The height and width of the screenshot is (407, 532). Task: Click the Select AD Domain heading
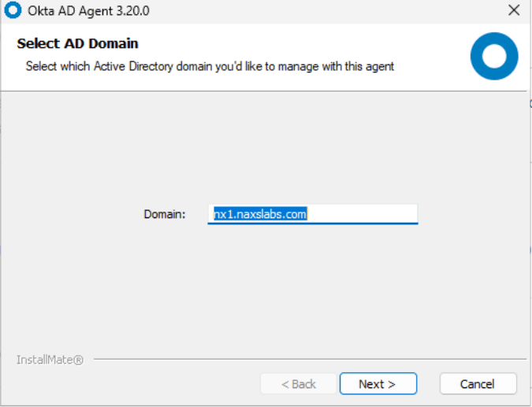click(x=78, y=44)
